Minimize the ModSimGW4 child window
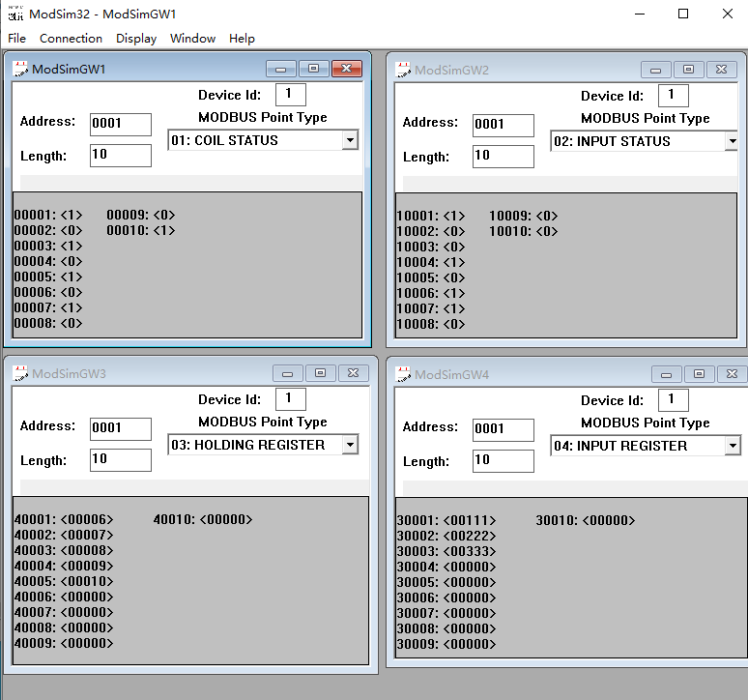 (667, 374)
